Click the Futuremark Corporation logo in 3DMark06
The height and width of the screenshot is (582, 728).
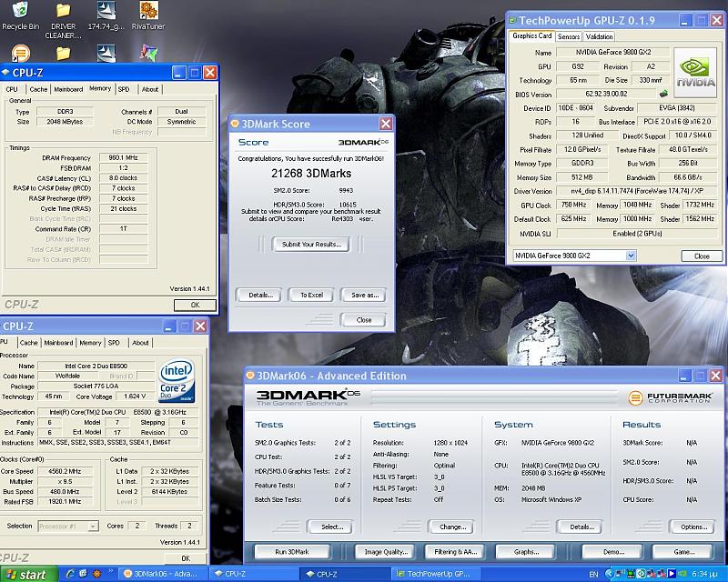(670, 397)
